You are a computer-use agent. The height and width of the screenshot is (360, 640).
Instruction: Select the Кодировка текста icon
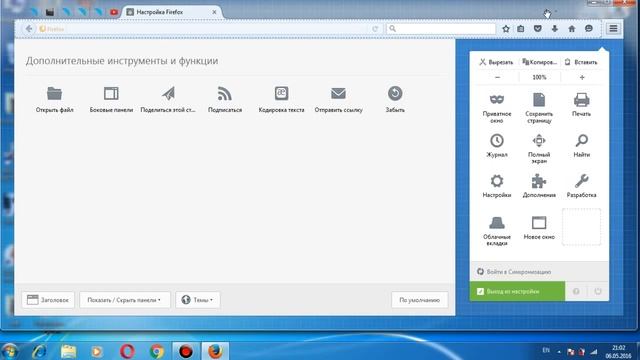coord(281,93)
